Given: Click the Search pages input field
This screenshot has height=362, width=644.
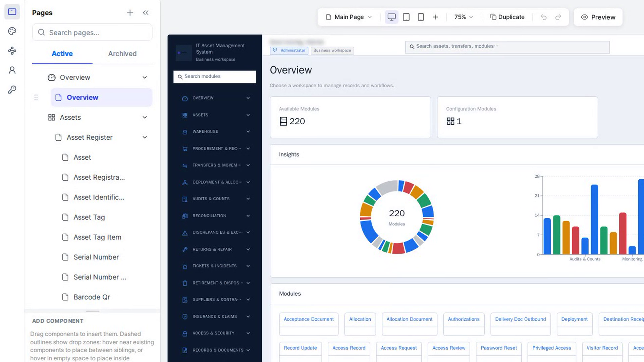Looking at the screenshot, I should (x=92, y=33).
